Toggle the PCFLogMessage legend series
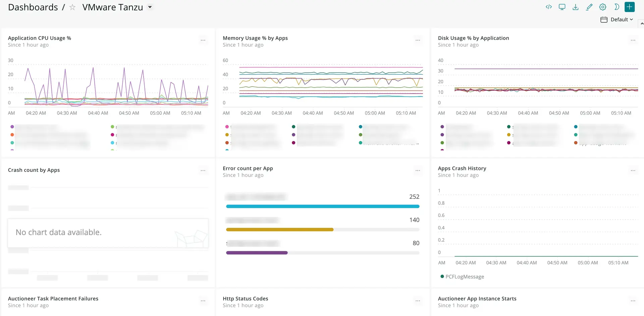This screenshot has height=316, width=644. [x=464, y=277]
